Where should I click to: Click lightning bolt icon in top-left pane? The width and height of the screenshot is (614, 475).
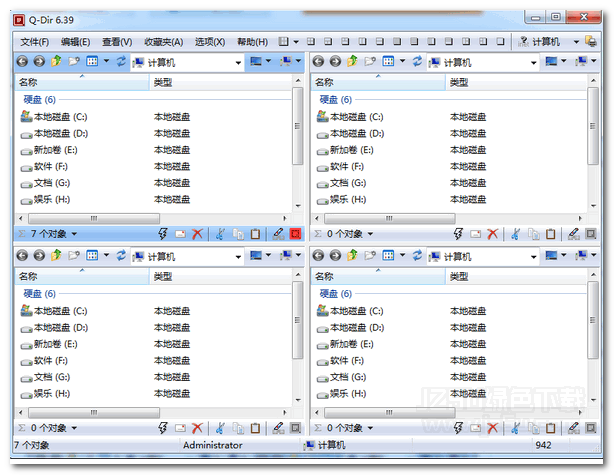click(163, 234)
